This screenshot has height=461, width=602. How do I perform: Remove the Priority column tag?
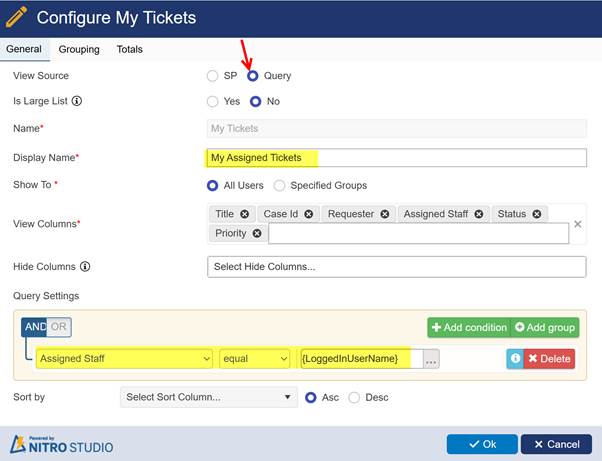click(257, 233)
